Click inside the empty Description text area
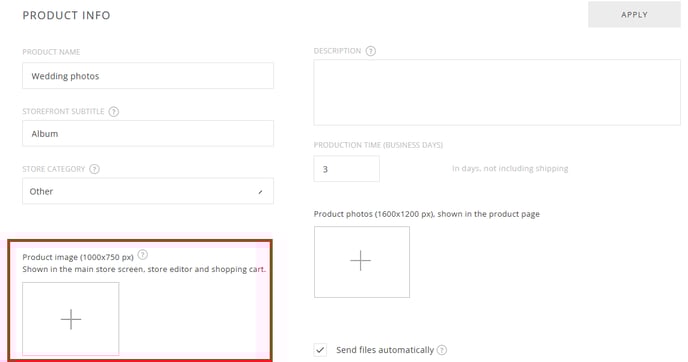The height and width of the screenshot is (362, 688). pyautogui.click(x=497, y=93)
